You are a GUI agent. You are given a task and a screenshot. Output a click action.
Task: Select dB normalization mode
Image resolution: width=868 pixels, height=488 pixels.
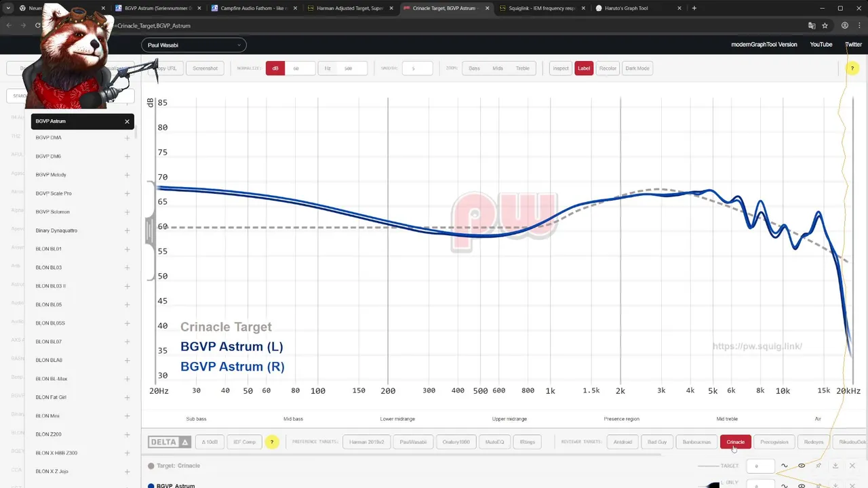(x=275, y=68)
